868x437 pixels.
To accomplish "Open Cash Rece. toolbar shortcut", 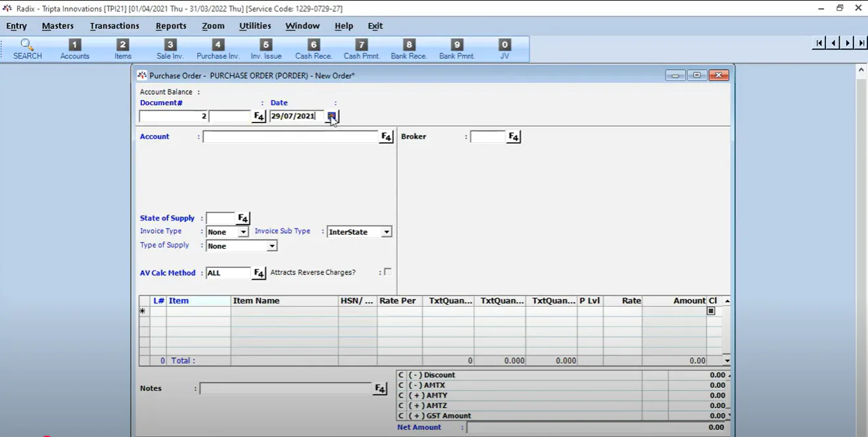I will point(314,49).
